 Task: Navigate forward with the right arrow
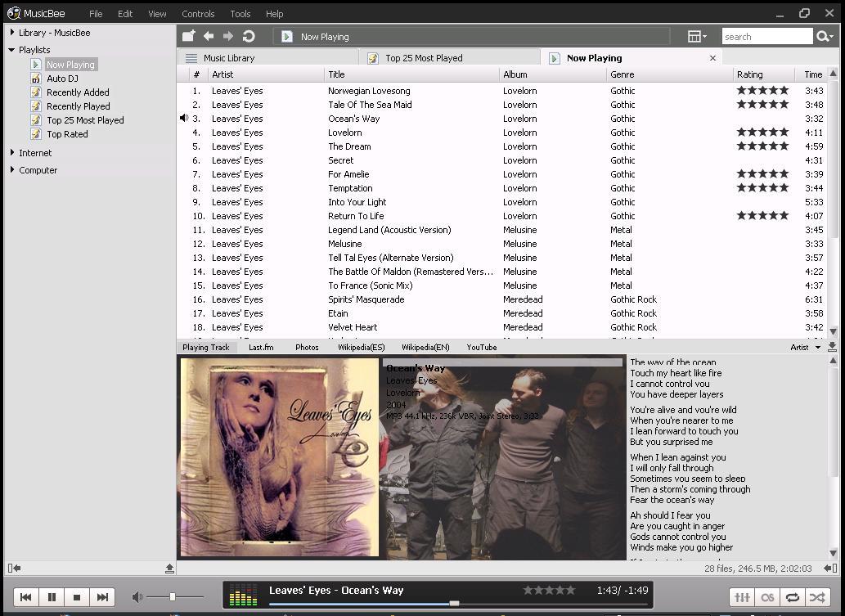[x=228, y=36]
